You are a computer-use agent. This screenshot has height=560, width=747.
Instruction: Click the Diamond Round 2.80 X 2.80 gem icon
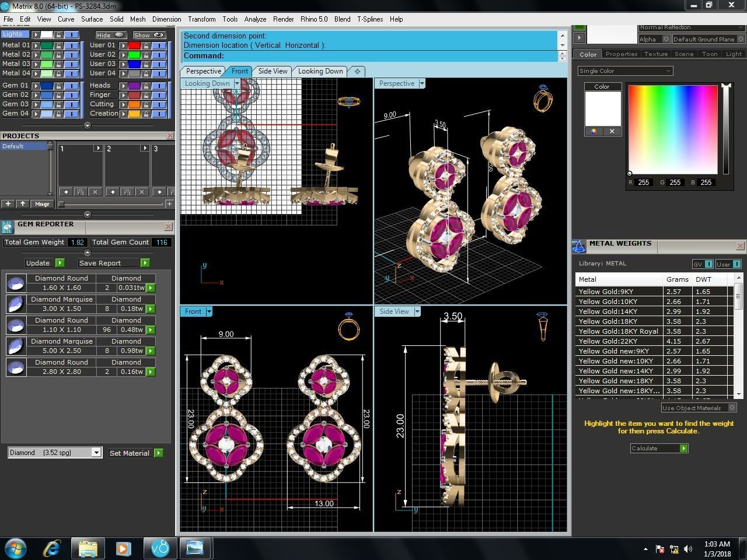point(16,367)
